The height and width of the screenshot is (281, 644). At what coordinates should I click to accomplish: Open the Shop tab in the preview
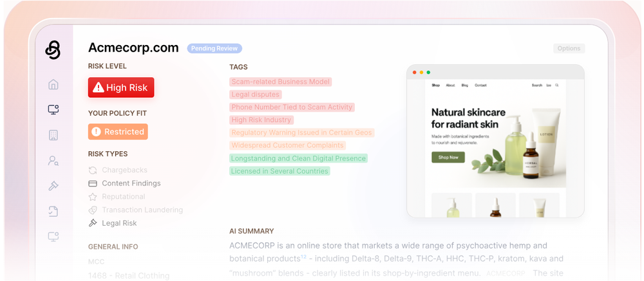436,86
